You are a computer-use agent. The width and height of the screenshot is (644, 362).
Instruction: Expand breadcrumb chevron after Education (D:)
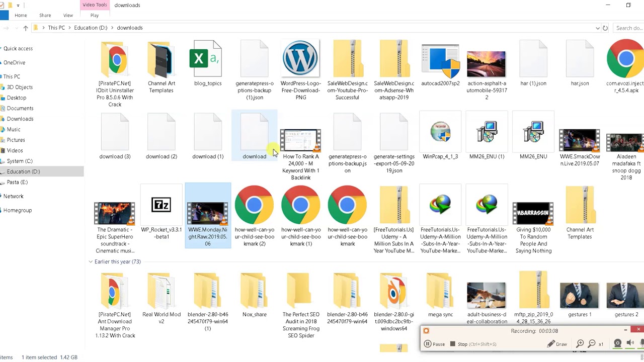coord(112,28)
